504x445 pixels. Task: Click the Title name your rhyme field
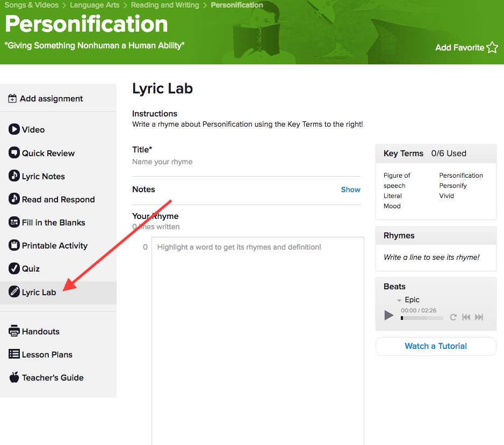(246, 162)
